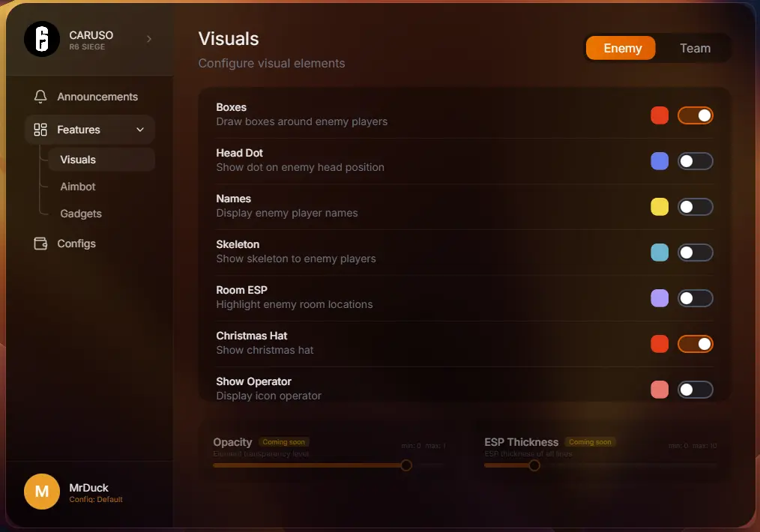This screenshot has height=532, width=760.
Task: Open the CARUSO game selector arrow
Action: click(x=148, y=39)
